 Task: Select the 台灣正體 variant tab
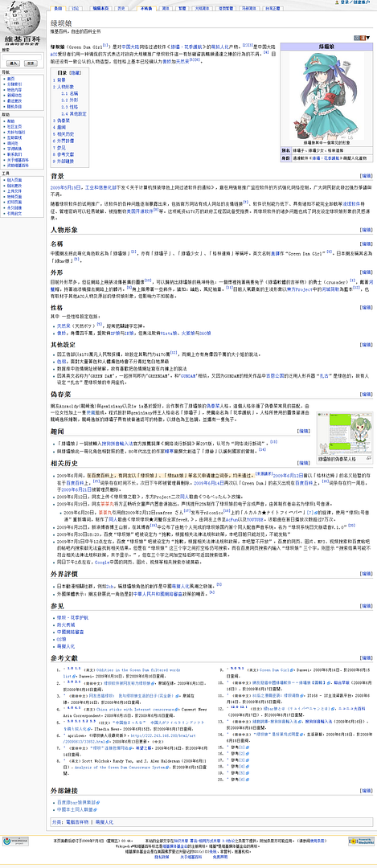click(x=273, y=9)
